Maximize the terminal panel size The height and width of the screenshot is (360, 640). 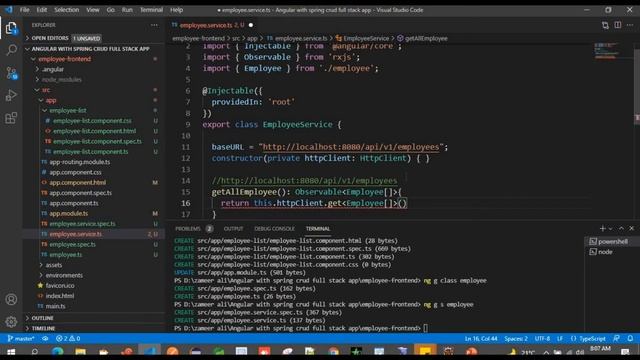tap(621, 229)
